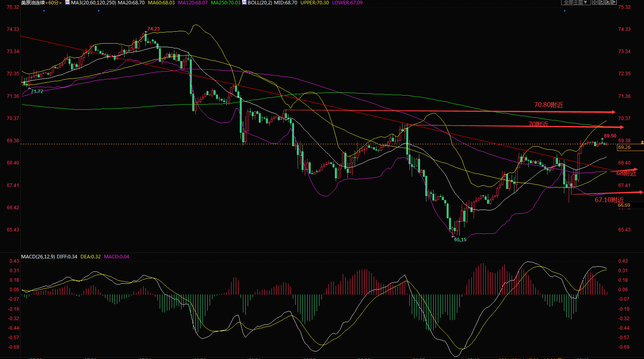The width and height of the screenshot is (644, 359).
Task: Click the crosshair cursor icon in top toolbar
Action: pyautogui.click(x=595, y=2)
